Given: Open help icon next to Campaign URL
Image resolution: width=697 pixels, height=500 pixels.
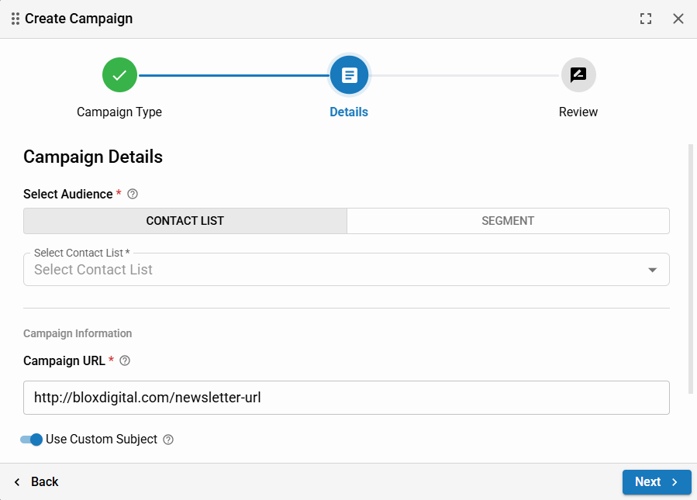Looking at the screenshot, I should [125, 361].
